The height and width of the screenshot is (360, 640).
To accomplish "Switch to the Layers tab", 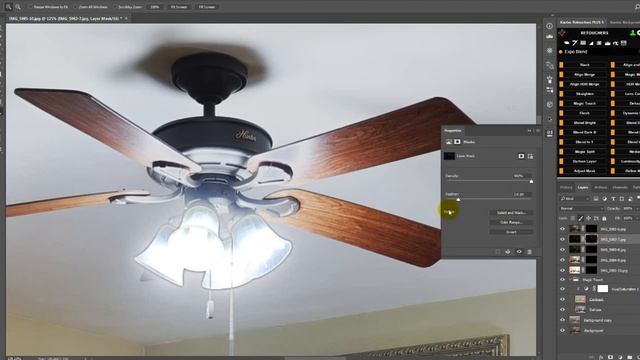I will pyautogui.click(x=582, y=187).
